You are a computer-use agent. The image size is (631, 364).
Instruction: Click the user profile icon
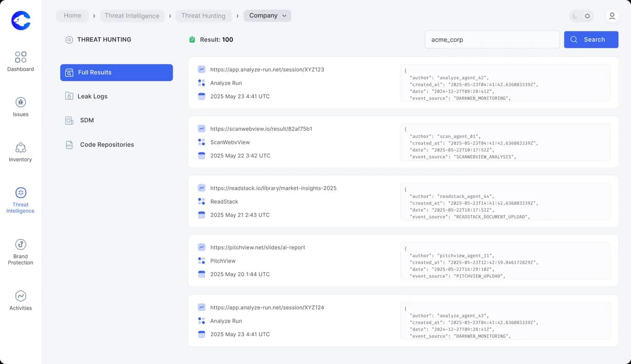pyautogui.click(x=612, y=16)
